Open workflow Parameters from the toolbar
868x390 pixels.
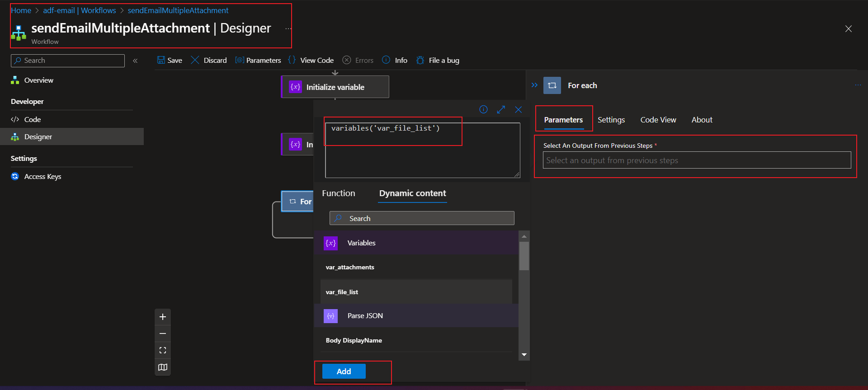click(258, 60)
